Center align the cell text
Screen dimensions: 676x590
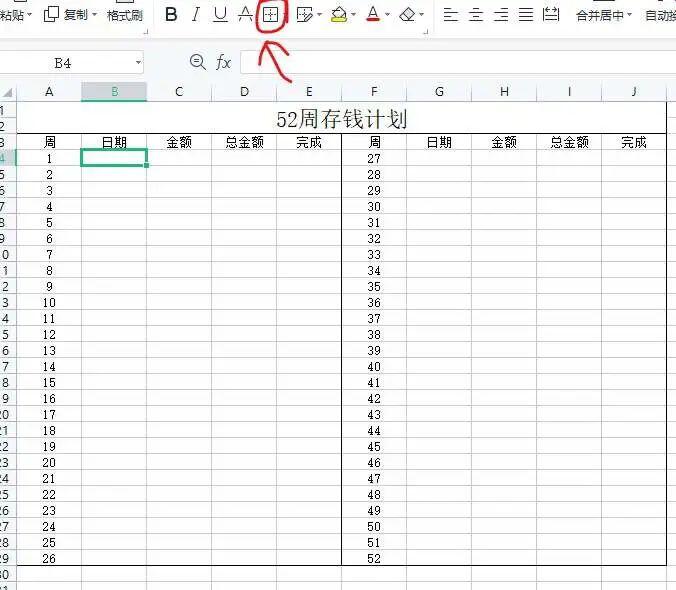(x=476, y=15)
